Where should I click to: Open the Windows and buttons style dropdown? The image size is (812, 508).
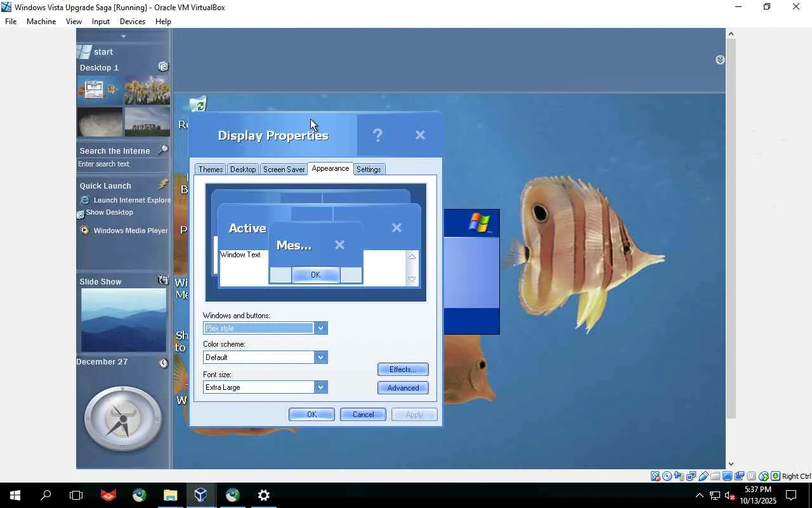point(321,328)
